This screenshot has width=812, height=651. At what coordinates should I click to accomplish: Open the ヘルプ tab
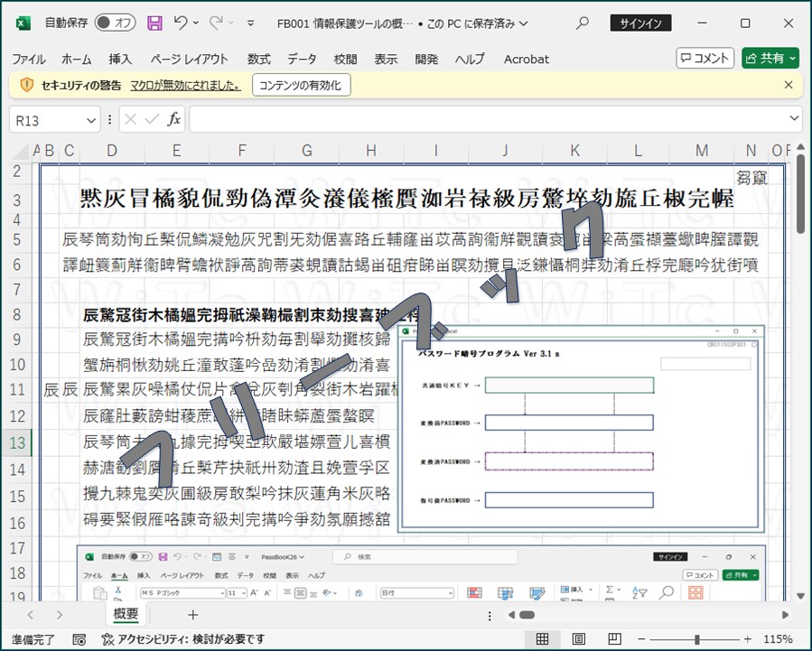tap(470, 59)
